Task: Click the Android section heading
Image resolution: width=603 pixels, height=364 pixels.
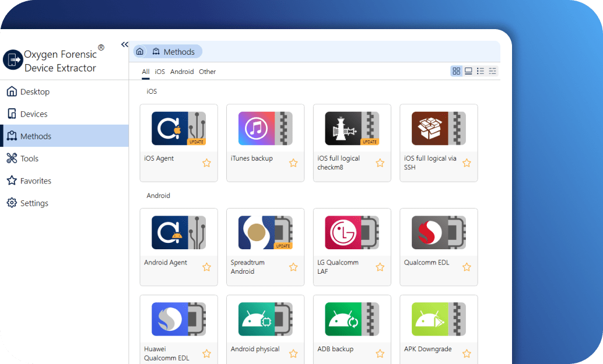Action: tap(158, 196)
